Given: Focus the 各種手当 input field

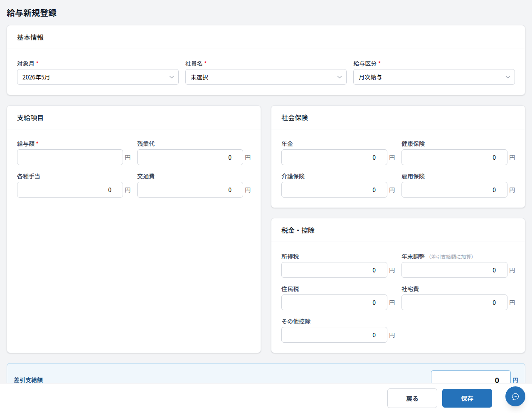Looking at the screenshot, I should [x=70, y=190].
